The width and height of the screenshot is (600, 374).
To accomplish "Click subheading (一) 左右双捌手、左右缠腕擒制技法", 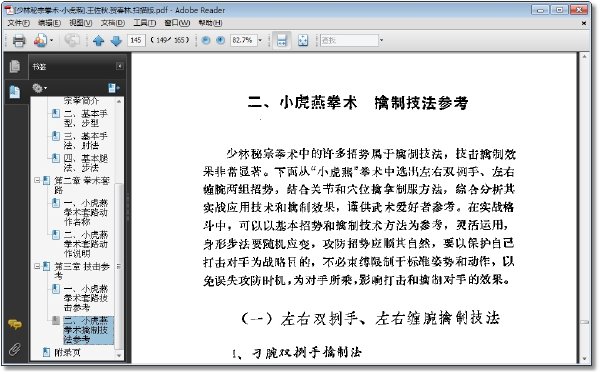I will pyautogui.click(x=370, y=318).
